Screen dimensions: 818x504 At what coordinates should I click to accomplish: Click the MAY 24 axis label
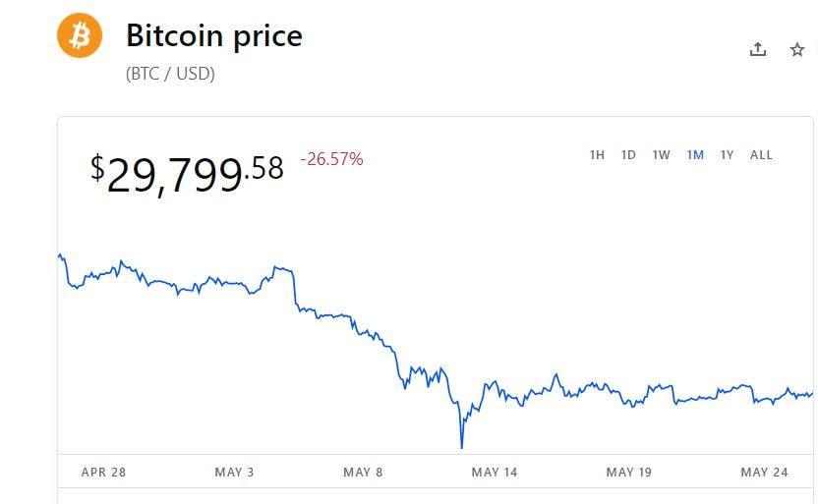point(764,473)
